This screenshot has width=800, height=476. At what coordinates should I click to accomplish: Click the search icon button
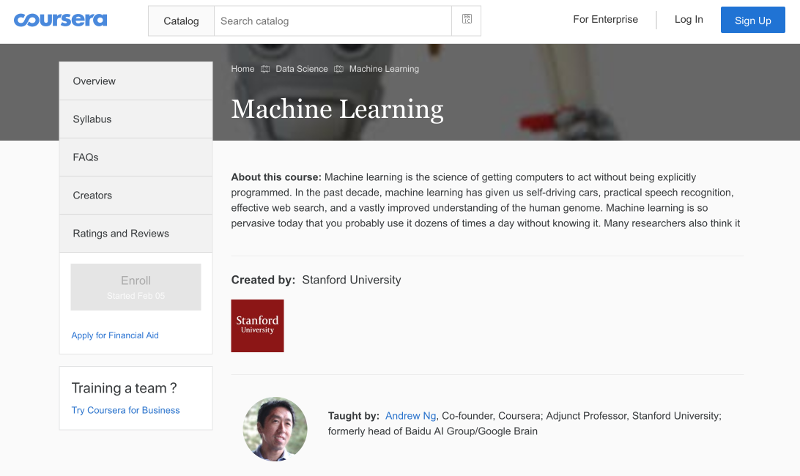[x=466, y=21]
